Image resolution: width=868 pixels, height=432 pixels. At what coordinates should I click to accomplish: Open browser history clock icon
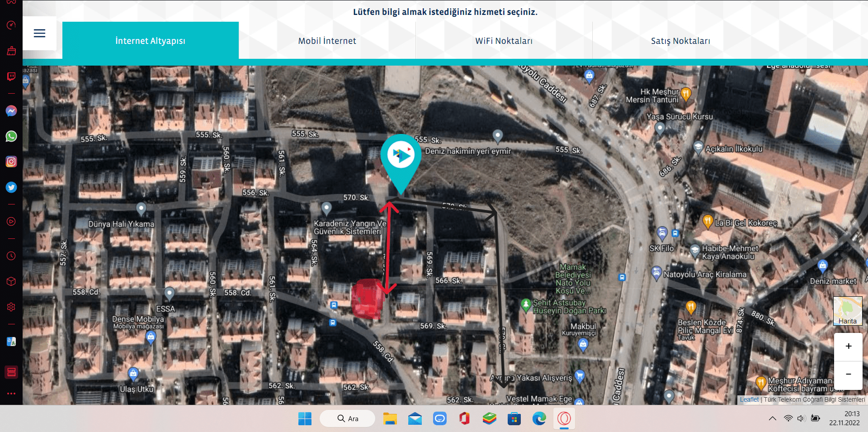[x=11, y=256]
